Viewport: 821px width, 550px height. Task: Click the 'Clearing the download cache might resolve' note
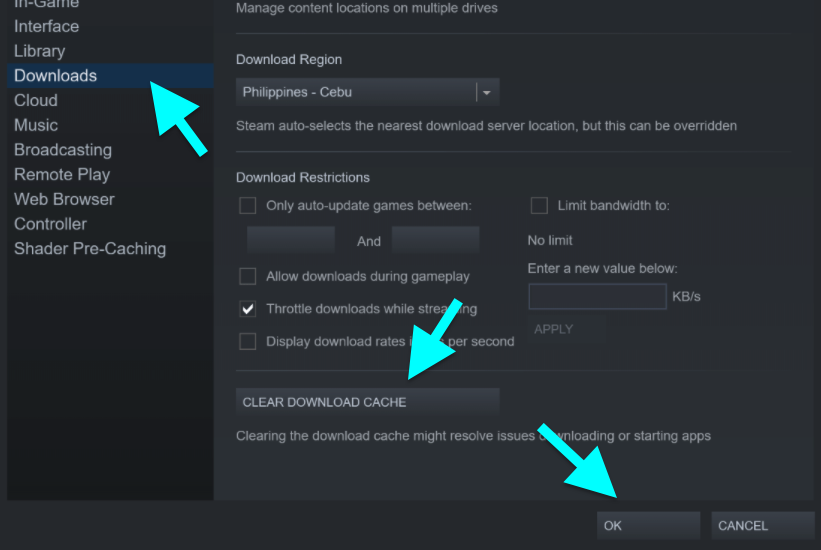pyautogui.click(x=473, y=436)
